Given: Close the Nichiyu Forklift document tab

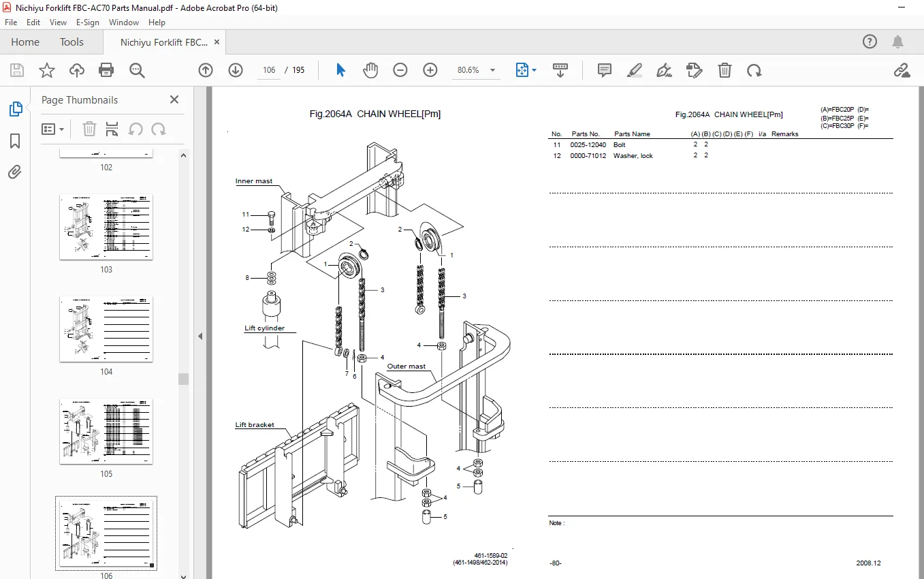Looking at the screenshot, I should 217,42.
